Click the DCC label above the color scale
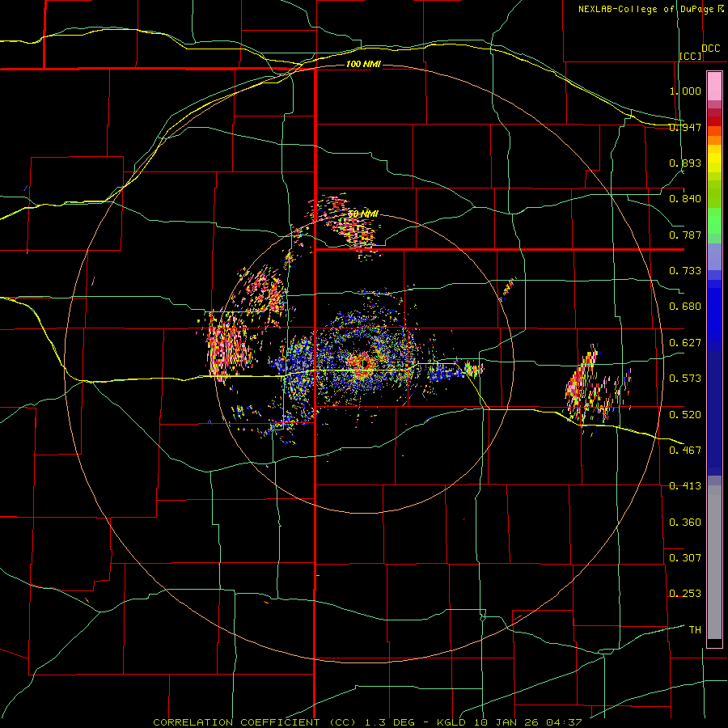Image resolution: width=728 pixels, height=728 pixels. pos(710,49)
